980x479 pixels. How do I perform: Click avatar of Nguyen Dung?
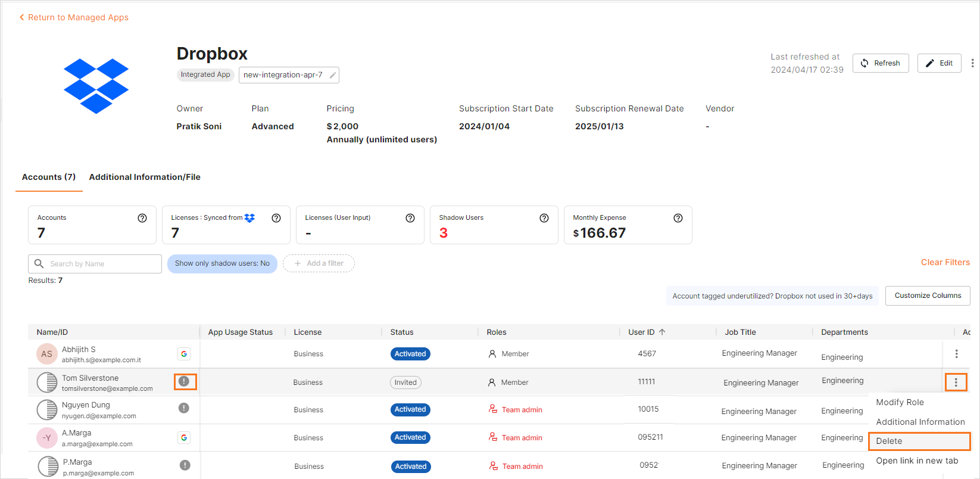tap(47, 410)
